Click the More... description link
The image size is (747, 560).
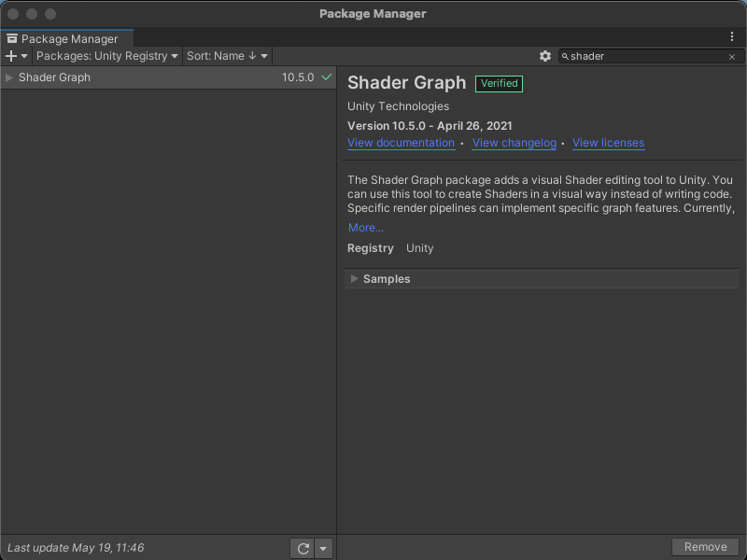pyautogui.click(x=365, y=228)
